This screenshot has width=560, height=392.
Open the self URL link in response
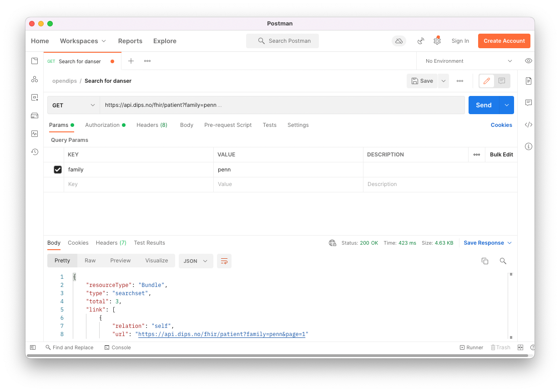point(222,334)
